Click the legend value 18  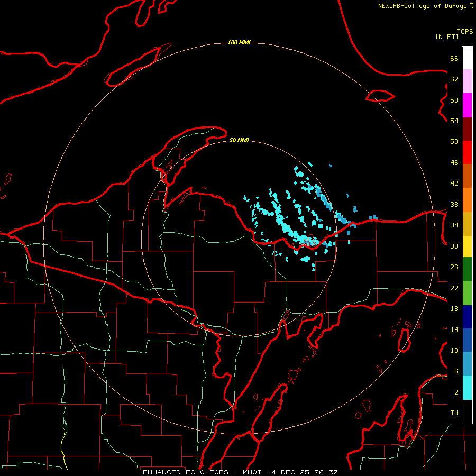[x=454, y=309]
